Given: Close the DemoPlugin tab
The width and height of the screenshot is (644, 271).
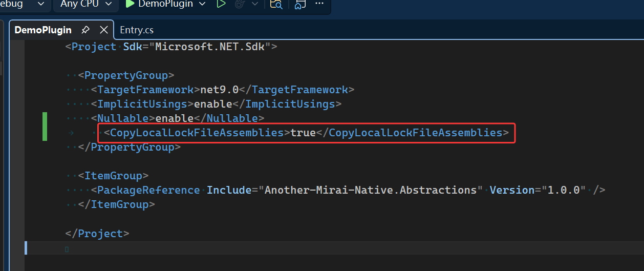Looking at the screenshot, I should (x=103, y=30).
